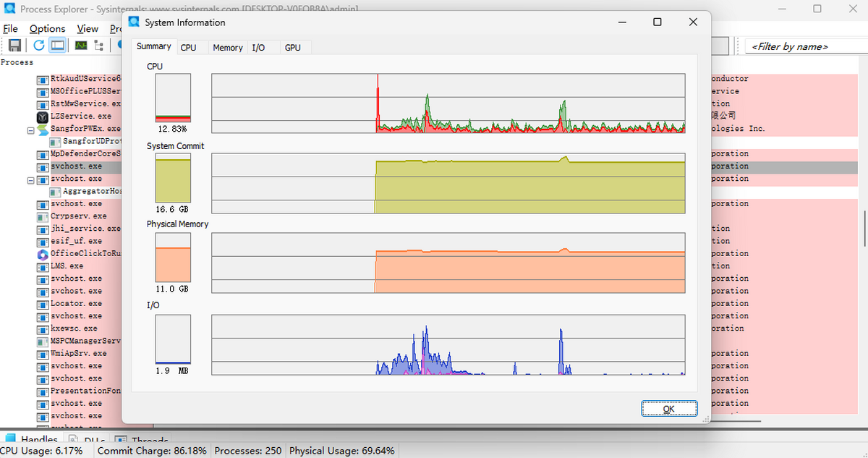
Task: Open the File menu
Action: point(11,29)
